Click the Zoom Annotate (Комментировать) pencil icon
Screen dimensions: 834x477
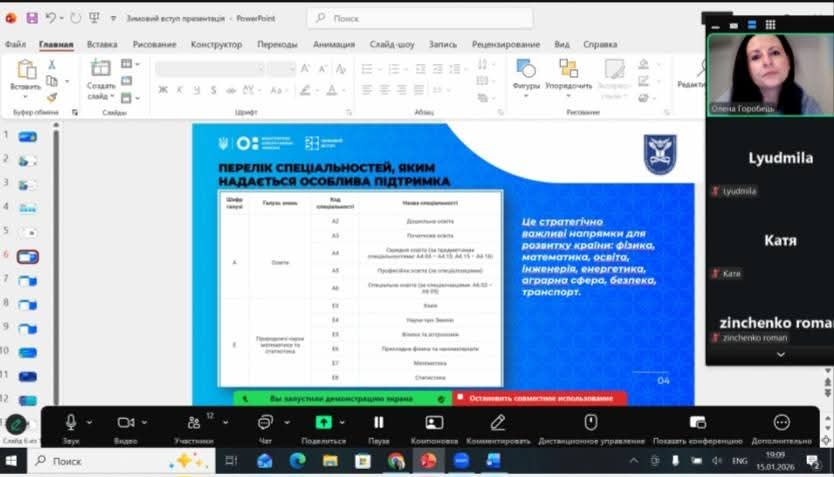[497, 422]
